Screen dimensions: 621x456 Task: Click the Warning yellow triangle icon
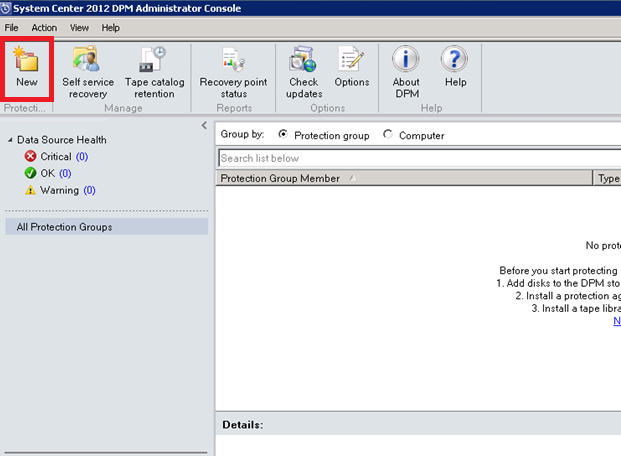[30, 190]
